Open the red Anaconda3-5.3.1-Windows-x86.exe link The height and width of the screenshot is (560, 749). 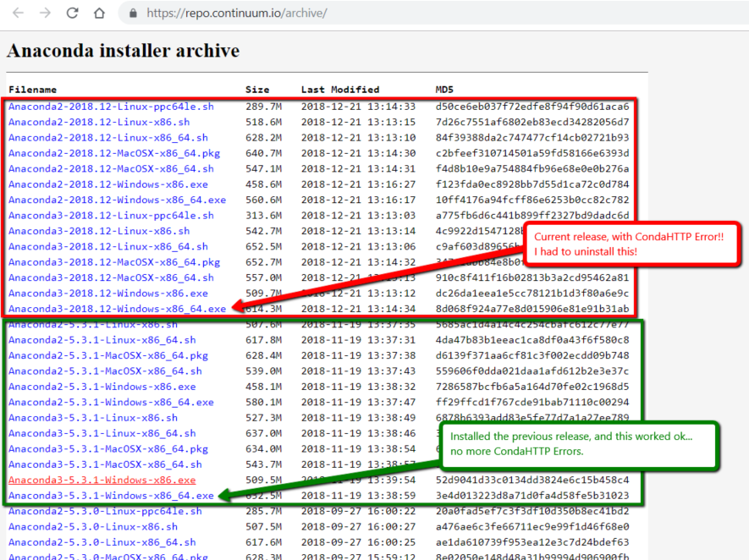[x=102, y=480]
